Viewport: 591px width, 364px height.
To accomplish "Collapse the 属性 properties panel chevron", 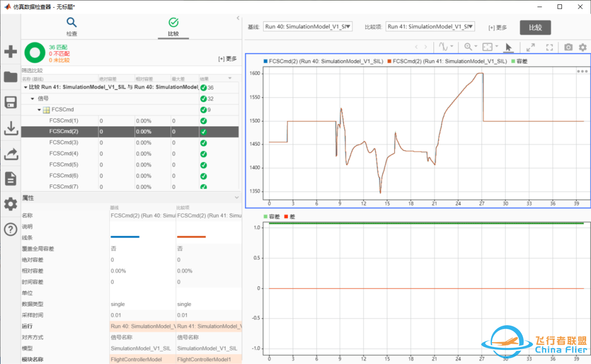I will pos(236,198).
